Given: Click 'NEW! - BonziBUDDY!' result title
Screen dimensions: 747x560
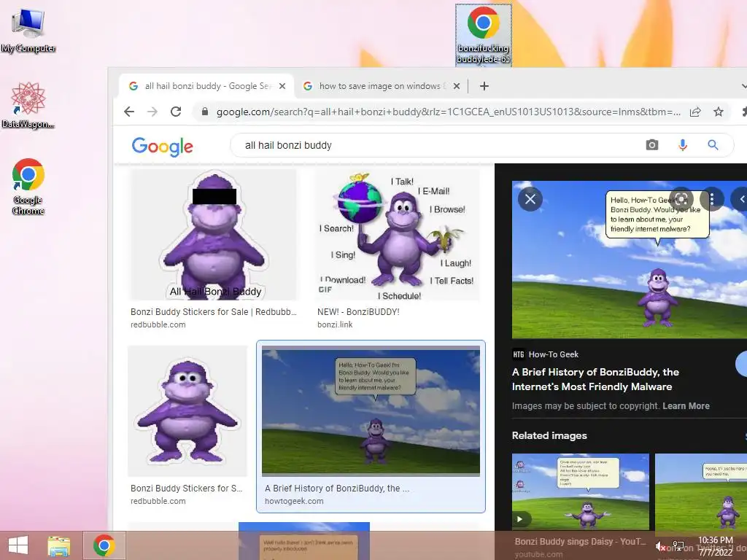Looking at the screenshot, I should point(358,312).
